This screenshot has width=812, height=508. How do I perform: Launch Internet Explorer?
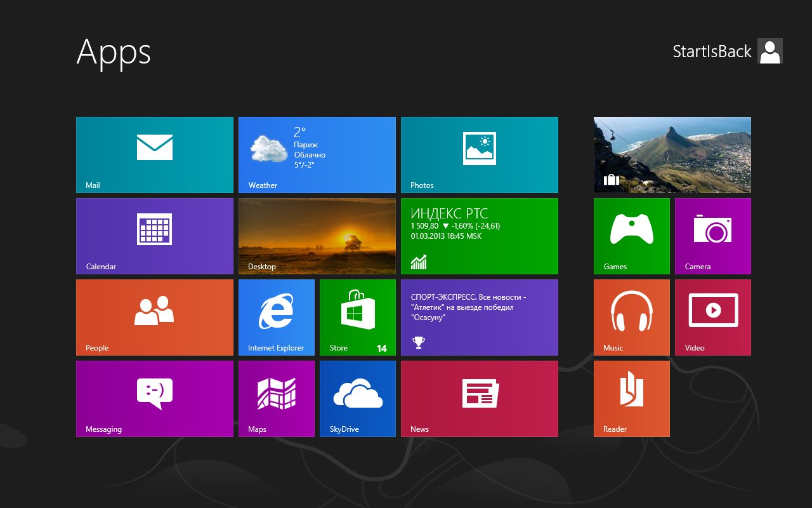(x=277, y=317)
